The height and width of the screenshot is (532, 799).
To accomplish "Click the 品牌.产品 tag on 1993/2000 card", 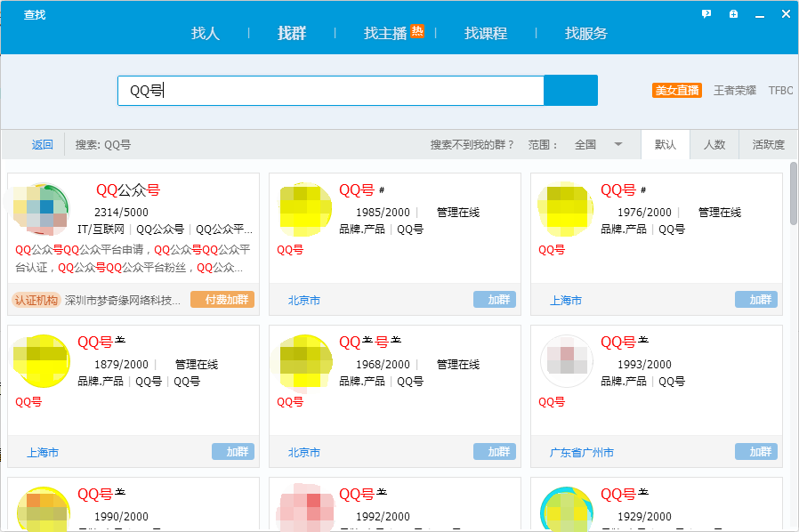I will point(623,381).
